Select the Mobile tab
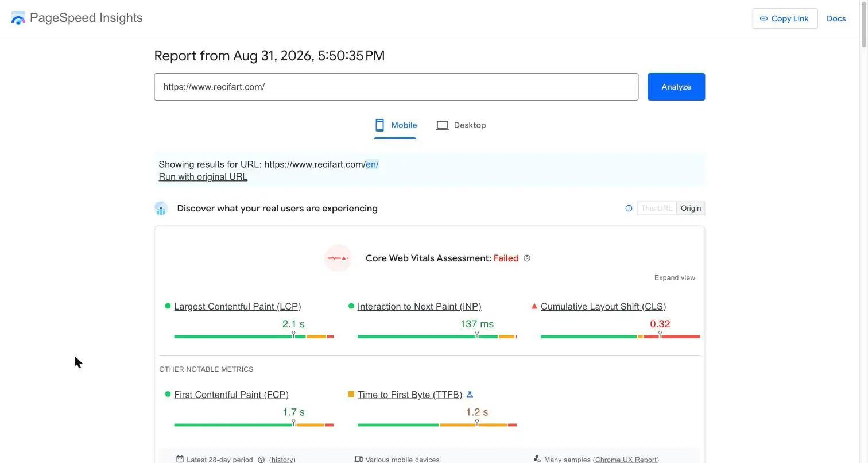 coord(395,125)
